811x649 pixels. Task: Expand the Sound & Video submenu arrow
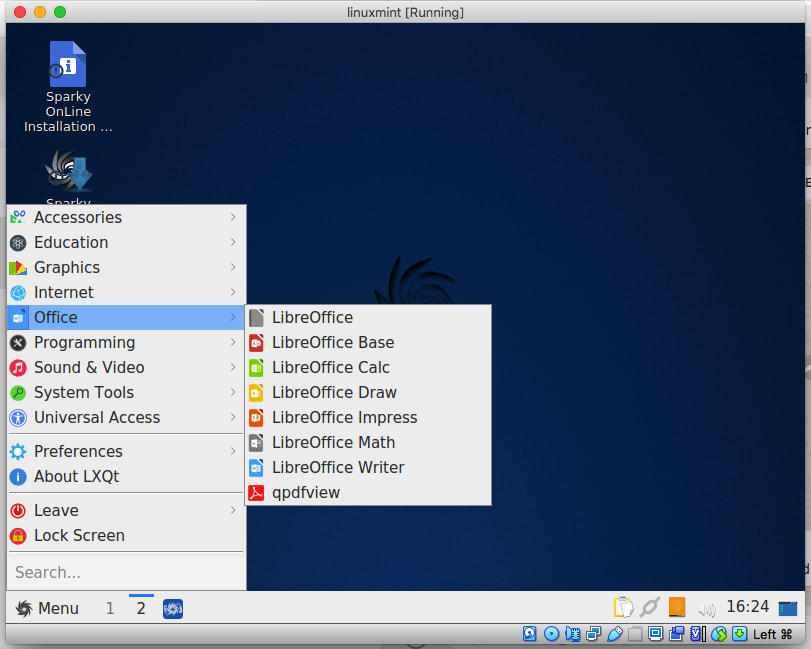point(233,367)
